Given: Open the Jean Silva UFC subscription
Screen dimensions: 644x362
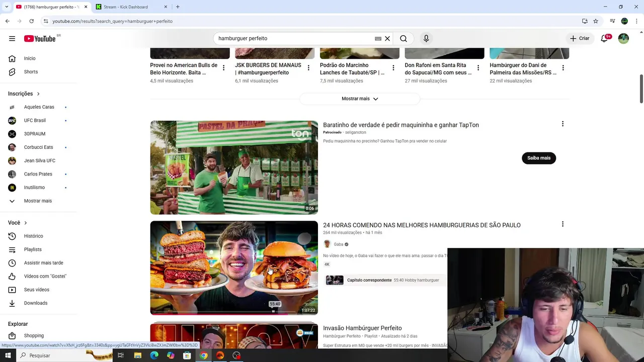Looking at the screenshot, I should (39, 160).
